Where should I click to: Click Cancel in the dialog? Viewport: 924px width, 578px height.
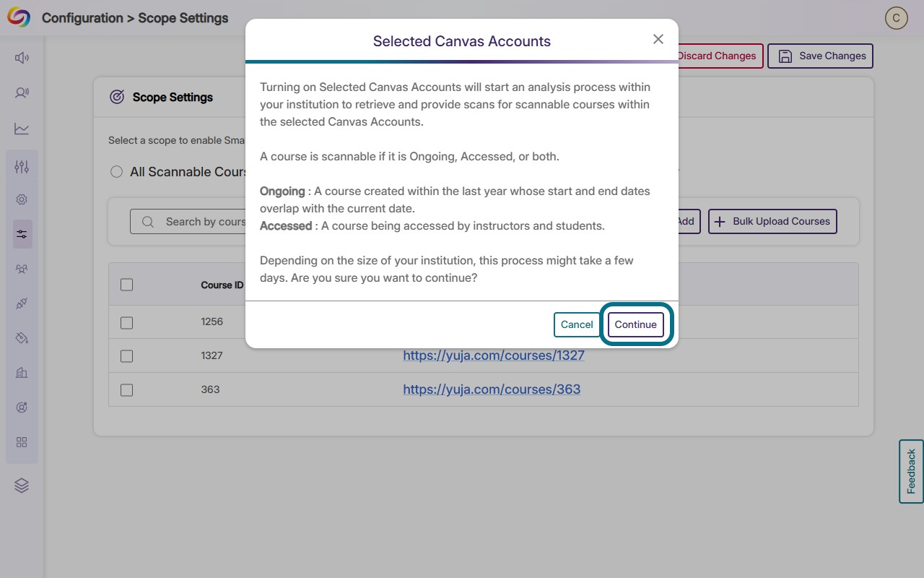pos(577,324)
